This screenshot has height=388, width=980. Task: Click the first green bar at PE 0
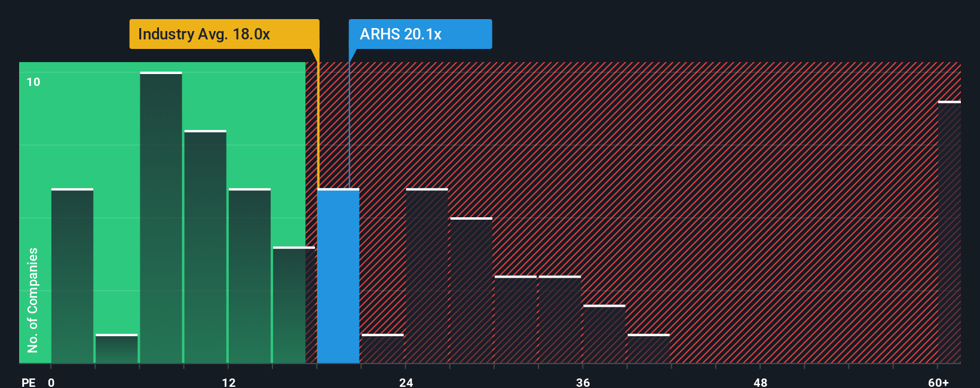point(72,276)
